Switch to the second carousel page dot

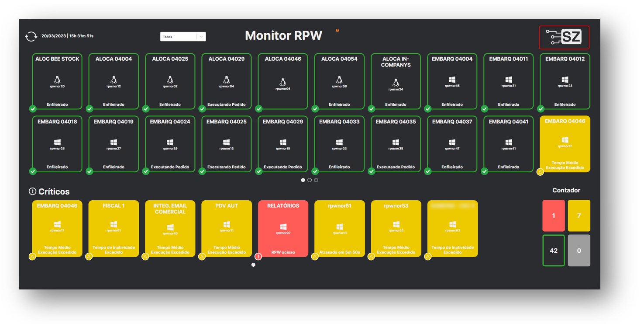pos(310,180)
